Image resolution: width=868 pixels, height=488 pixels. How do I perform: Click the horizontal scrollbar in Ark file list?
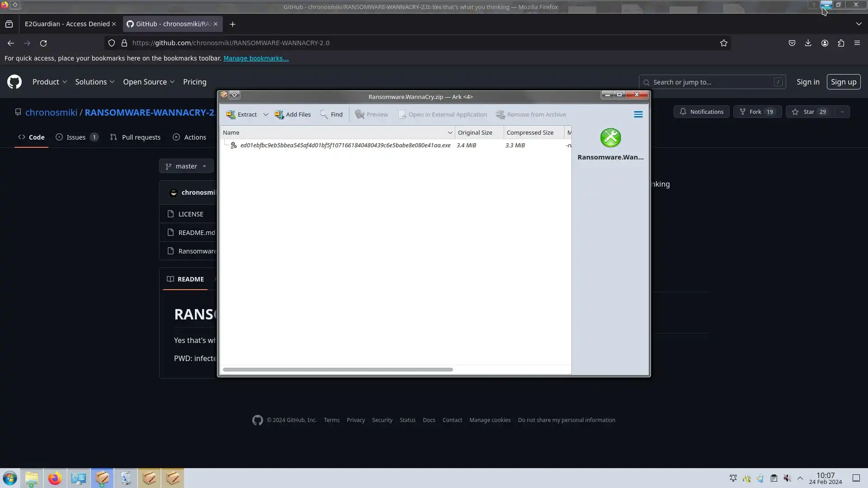coord(337,370)
